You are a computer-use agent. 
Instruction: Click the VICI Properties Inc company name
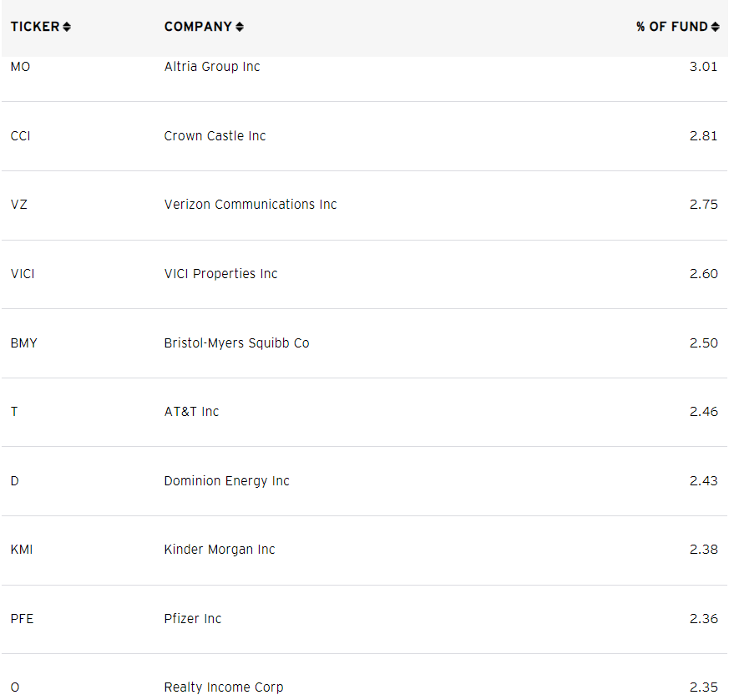pos(221,274)
